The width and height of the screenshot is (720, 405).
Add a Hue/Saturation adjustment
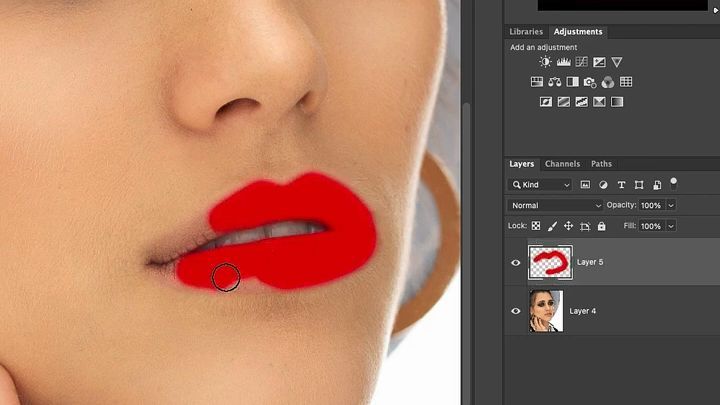click(x=537, y=82)
